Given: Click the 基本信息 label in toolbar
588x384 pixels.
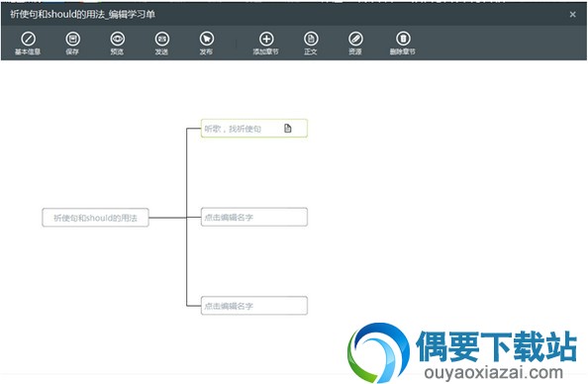Looking at the screenshot, I should point(28,51).
